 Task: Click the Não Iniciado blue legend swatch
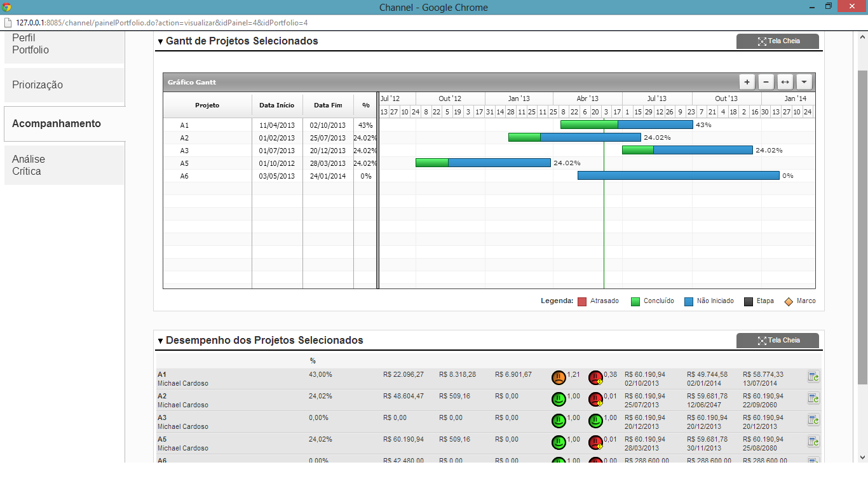click(689, 302)
